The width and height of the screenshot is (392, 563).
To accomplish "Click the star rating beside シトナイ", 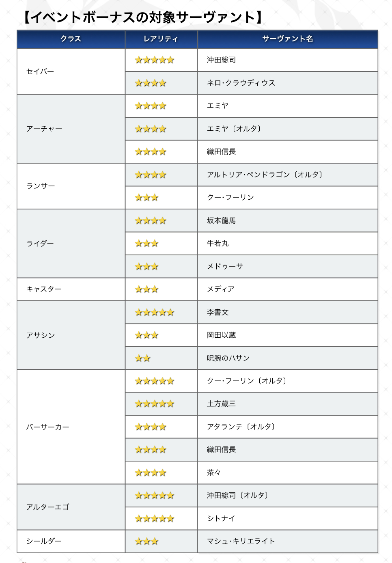I will tap(155, 518).
